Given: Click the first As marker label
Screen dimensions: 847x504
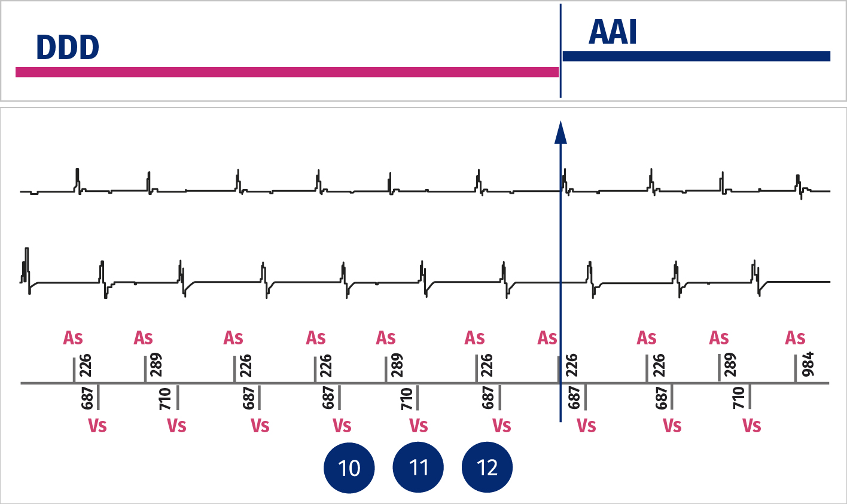Looking at the screenshot, I should 73,338.
